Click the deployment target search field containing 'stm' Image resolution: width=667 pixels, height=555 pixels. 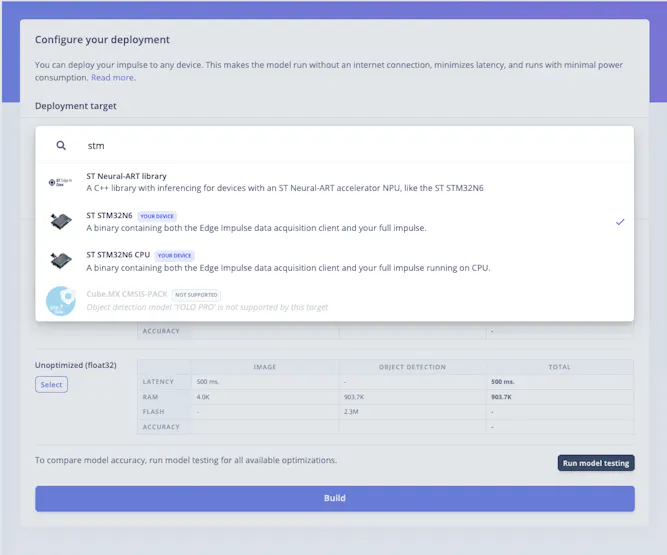(x=334, y=145)
